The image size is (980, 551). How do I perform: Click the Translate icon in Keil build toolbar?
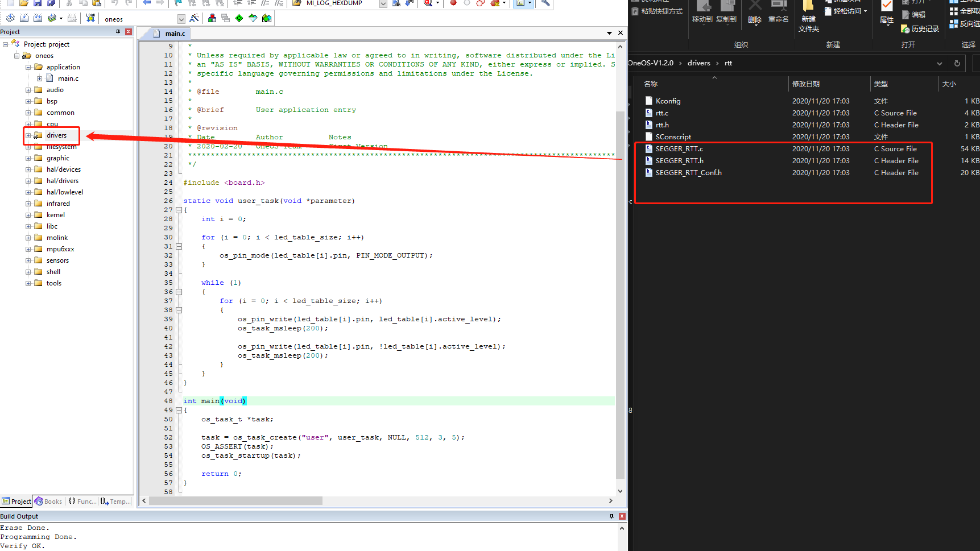click(11, 18)
